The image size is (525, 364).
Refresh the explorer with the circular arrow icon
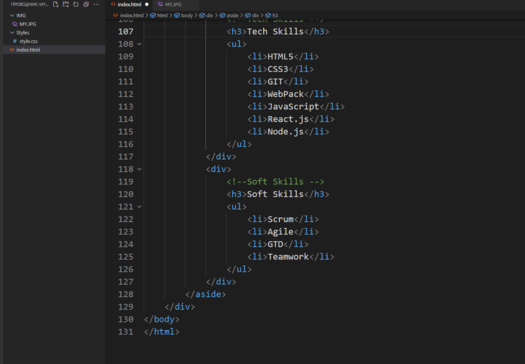[76, 4]
